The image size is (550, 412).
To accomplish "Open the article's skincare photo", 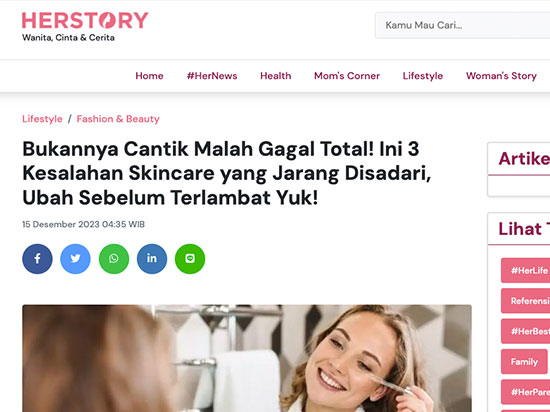I will tap(247, 358).
